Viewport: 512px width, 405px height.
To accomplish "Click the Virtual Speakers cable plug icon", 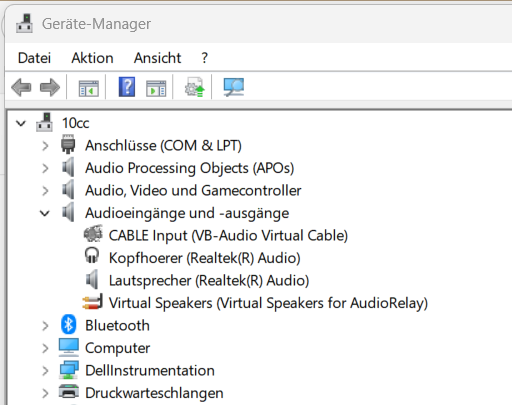I will [x=92, y=302].
